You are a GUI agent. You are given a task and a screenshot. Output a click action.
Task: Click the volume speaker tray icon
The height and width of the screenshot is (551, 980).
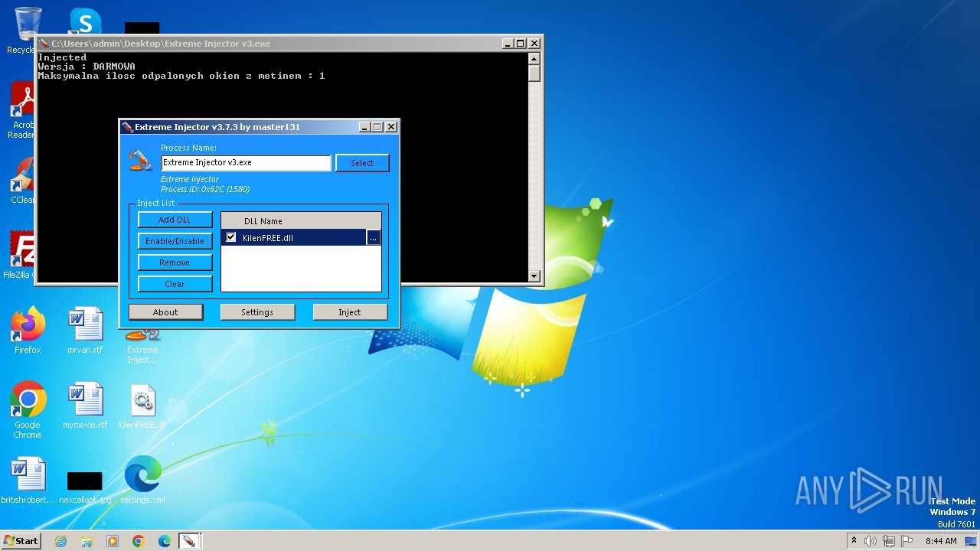pyautogui.click(x=871, y=541)
